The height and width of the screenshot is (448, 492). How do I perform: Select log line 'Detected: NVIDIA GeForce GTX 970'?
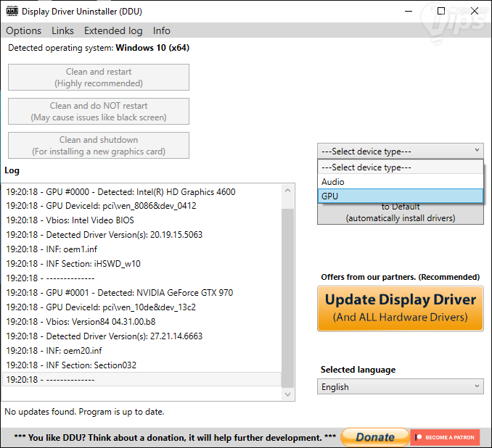(x=142, y=292)
